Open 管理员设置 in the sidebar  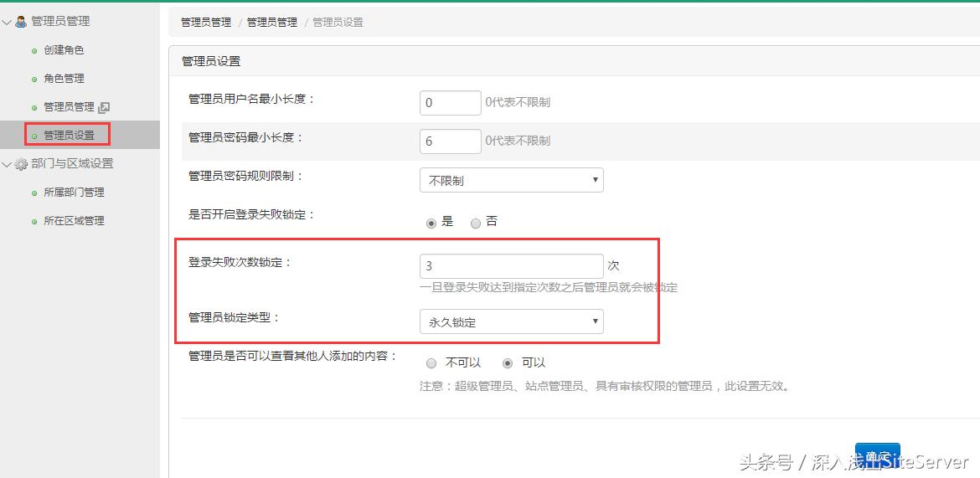[x=69, y=135]
